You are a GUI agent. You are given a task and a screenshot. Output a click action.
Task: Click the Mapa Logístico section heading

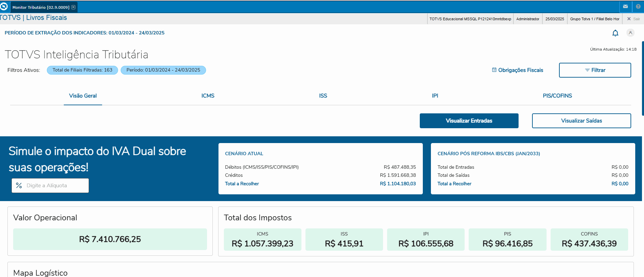[x=40, y=273]
